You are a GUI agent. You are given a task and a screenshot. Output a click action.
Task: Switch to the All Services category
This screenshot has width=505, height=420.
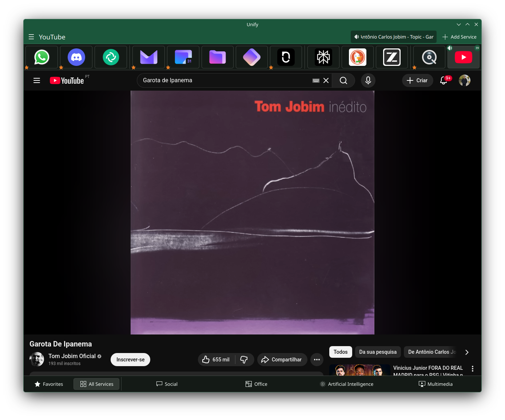pyautogui.click(x=96, y=384)
